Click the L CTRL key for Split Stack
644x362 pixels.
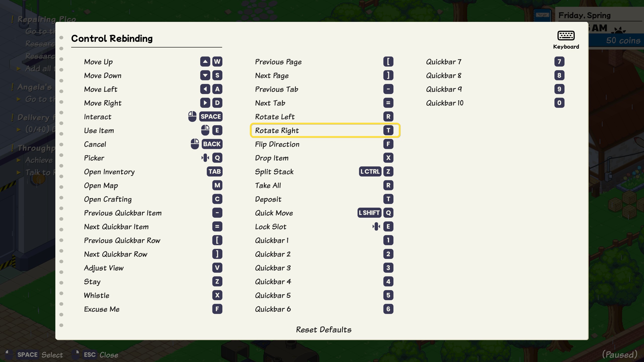click(x=370, y=172)
